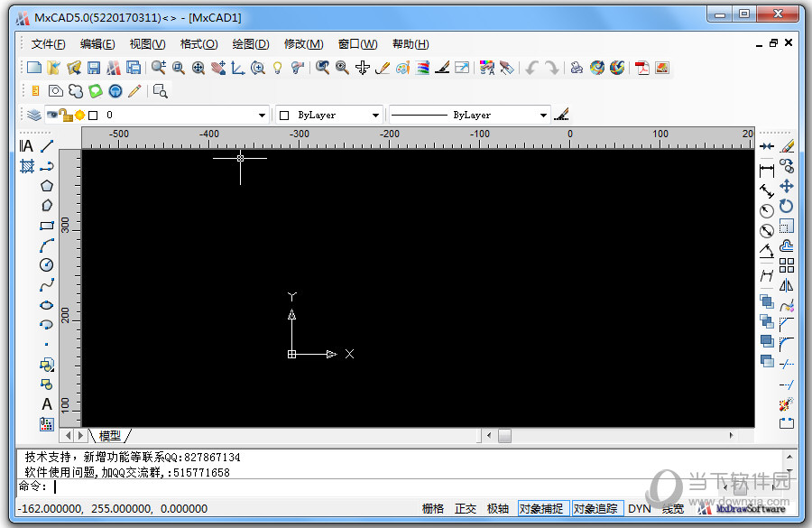The width and height of the screenshot is (812, 528).
Task: Open the 格式(O) menu
Action: pos(198,44)
